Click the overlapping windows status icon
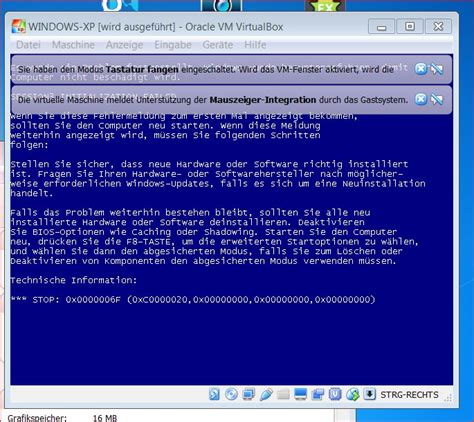 point(318,394)
